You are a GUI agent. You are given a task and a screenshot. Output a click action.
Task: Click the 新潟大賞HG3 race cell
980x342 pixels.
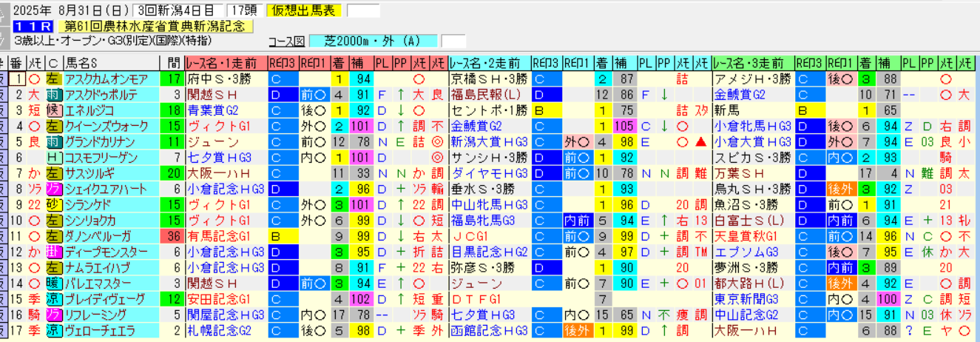pyautogui.click(x=490, y=141)
